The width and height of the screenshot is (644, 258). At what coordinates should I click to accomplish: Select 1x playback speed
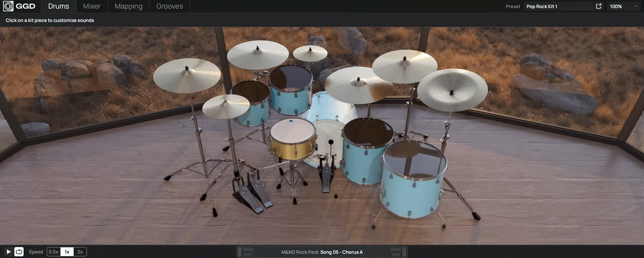pyautogui.click(x=67, y=252)
